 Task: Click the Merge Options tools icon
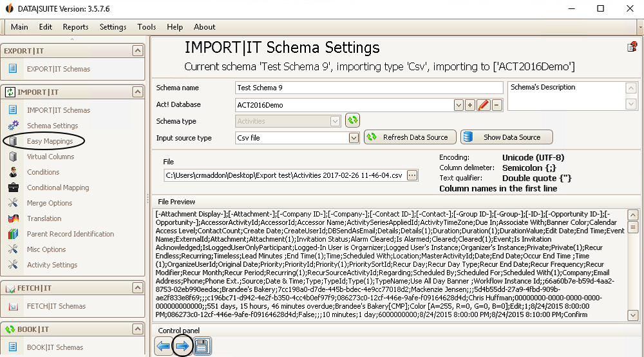click(x=13, y=202)
